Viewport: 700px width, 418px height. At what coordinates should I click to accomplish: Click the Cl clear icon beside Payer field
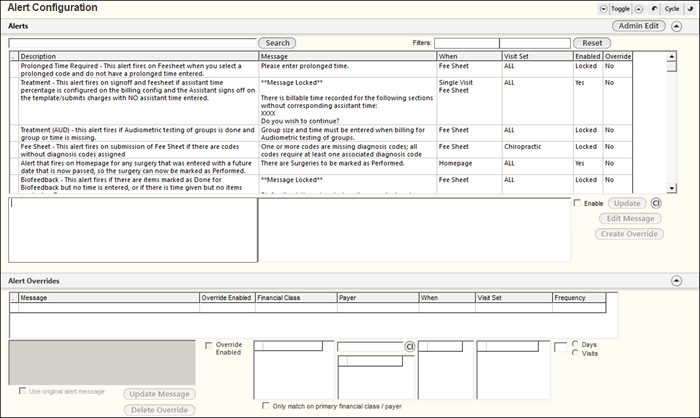click(409, 347)
